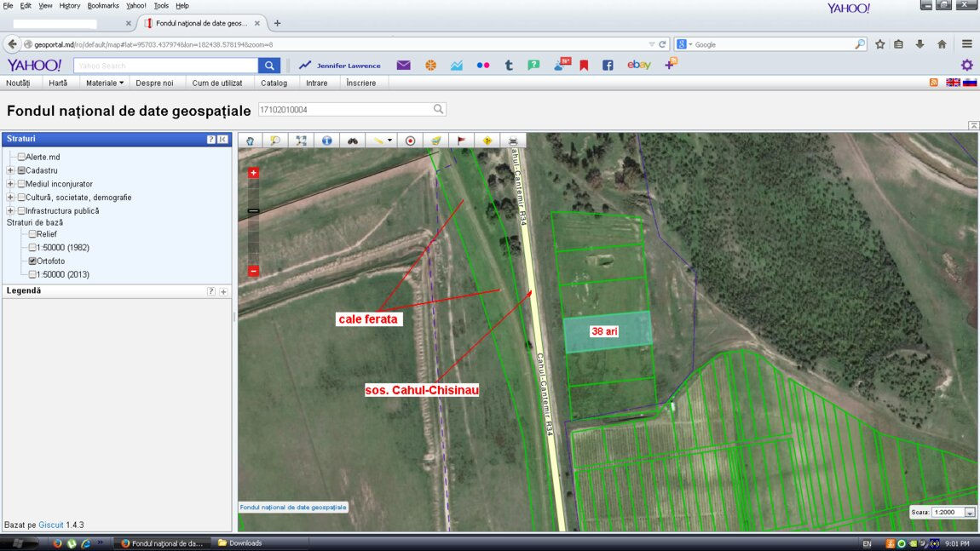980x551 pixels.
Task: Collapse the Straturi side panel
Action: 222,140
